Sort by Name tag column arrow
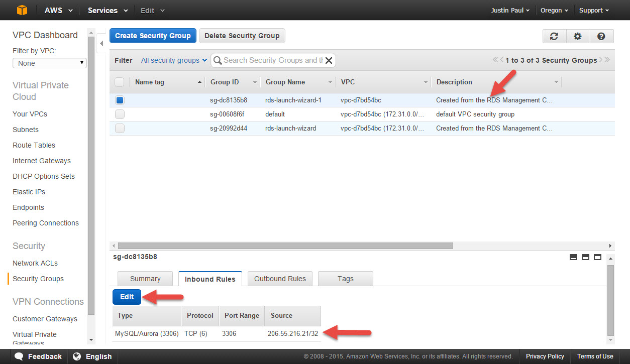 coord(200,82)
